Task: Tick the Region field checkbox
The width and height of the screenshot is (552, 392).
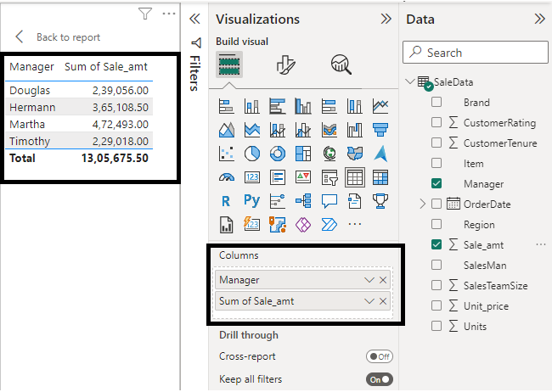Action: click(437, 225)
